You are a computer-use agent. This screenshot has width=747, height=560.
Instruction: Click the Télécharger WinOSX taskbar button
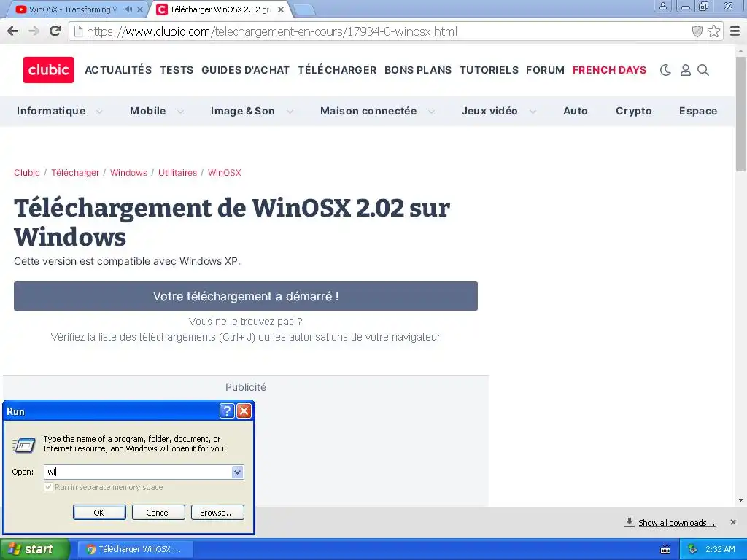coord(135,549)
